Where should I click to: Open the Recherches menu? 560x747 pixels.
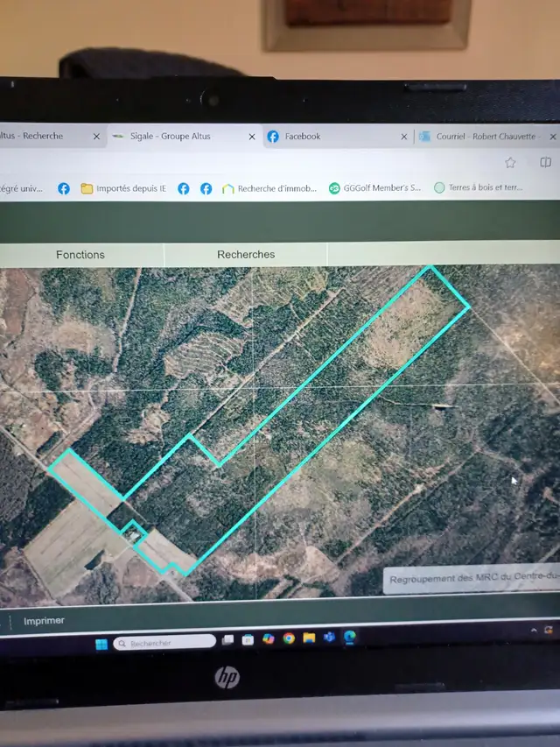pos(246,254)
